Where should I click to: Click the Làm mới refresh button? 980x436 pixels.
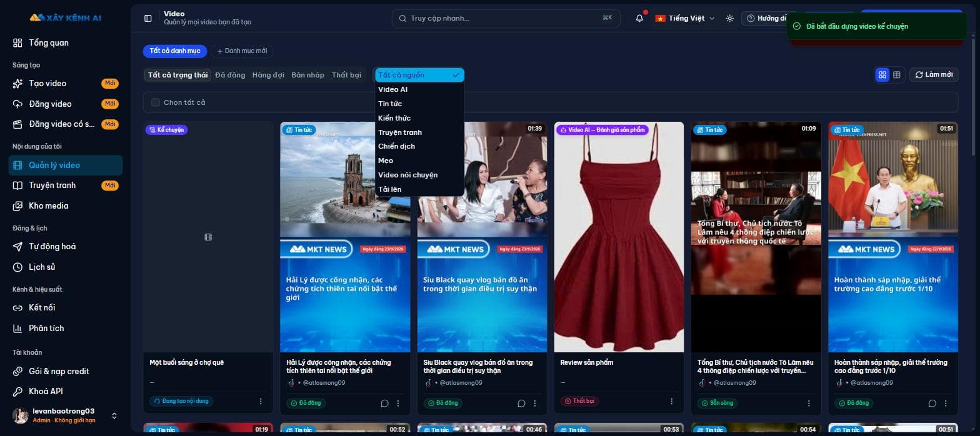point(934,75)
